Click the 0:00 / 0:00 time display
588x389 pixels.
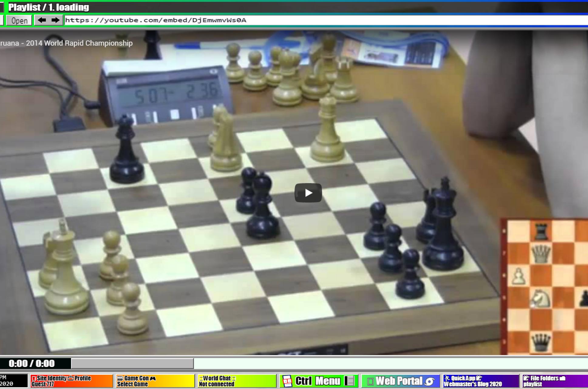32,364
